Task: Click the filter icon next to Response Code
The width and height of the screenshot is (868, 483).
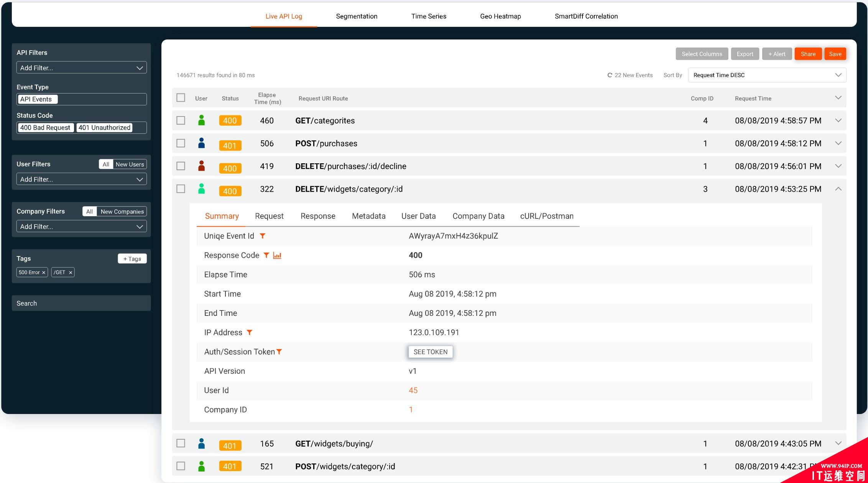Action: 267,255
